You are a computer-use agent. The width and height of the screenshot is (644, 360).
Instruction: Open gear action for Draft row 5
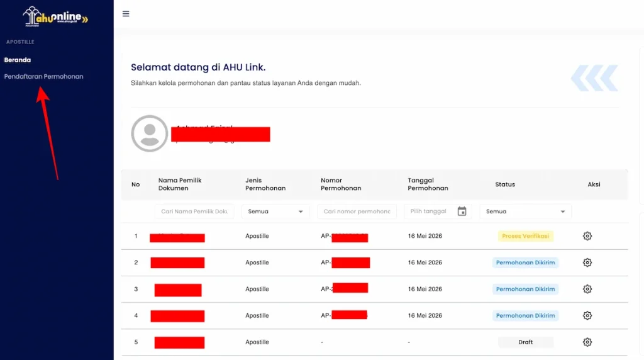[x=587, y=342]
